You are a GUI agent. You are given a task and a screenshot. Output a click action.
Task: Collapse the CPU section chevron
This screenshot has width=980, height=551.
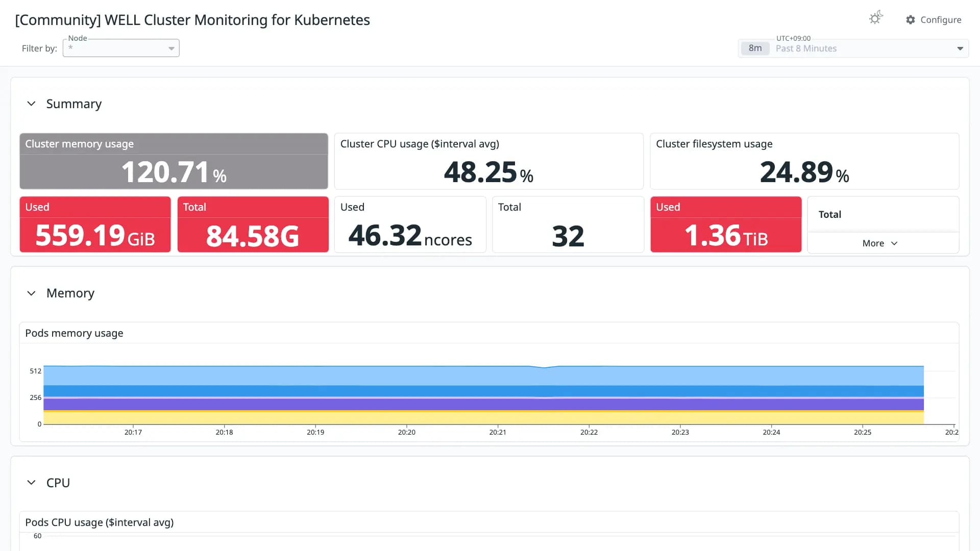(31, 483)
